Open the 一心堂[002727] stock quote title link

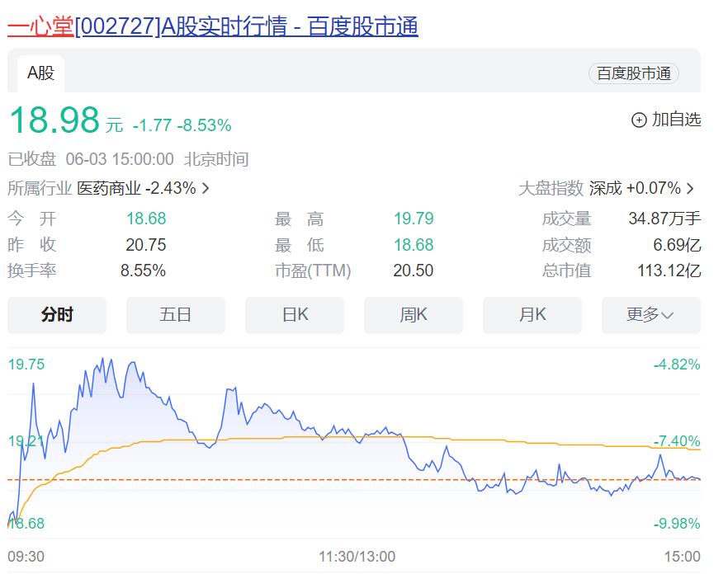pos(213,26)
